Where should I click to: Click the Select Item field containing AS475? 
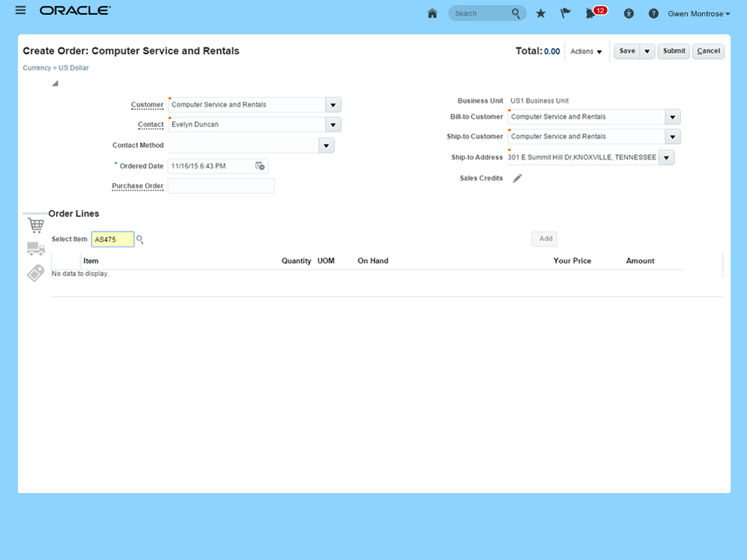pyautogui.click(x=112, y=239)
